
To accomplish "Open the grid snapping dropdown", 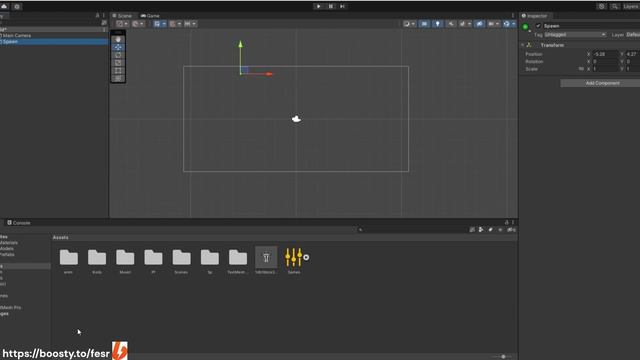I will click(175, 24).
